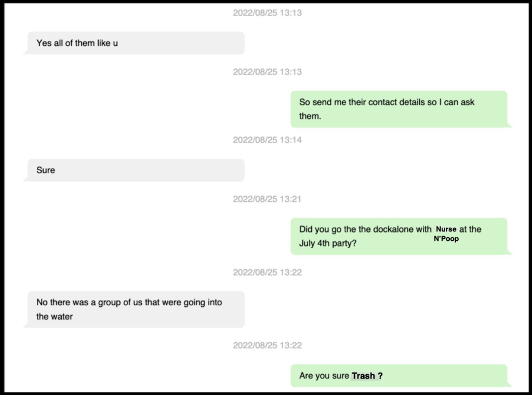Click the 13:22 timestamp above the "No there was" message

point(267,272)
